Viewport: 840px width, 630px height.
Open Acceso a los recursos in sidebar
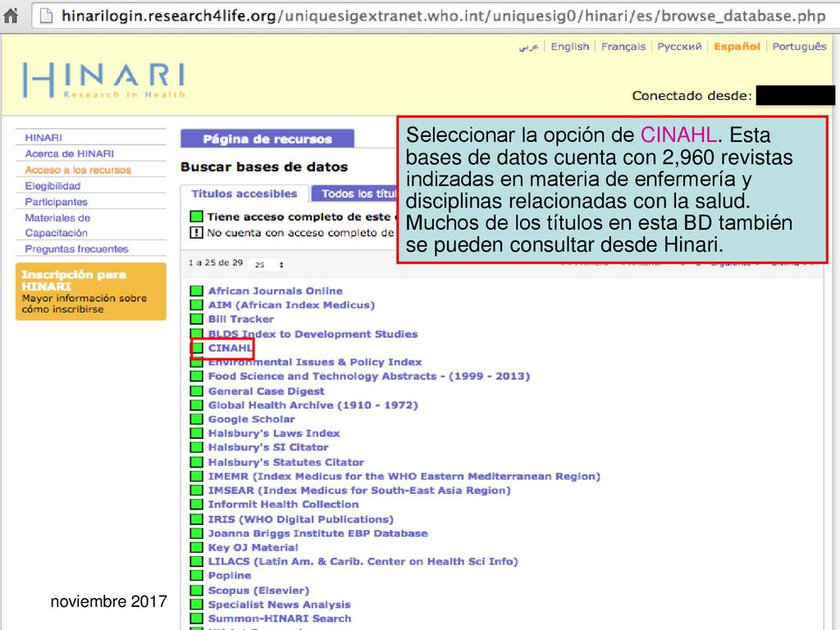(x=78, y=170)
